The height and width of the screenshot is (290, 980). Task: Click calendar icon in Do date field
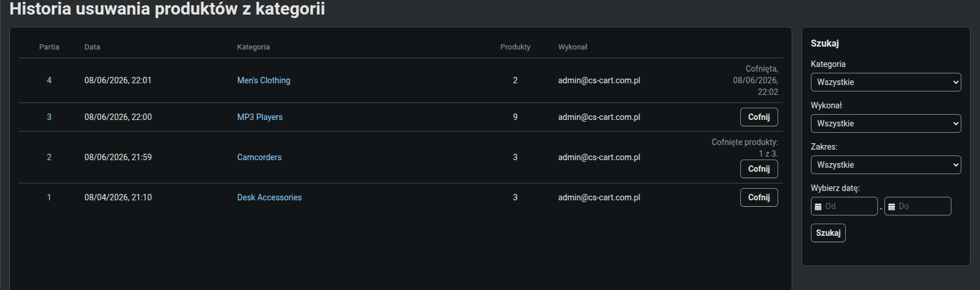click(891, 207)
